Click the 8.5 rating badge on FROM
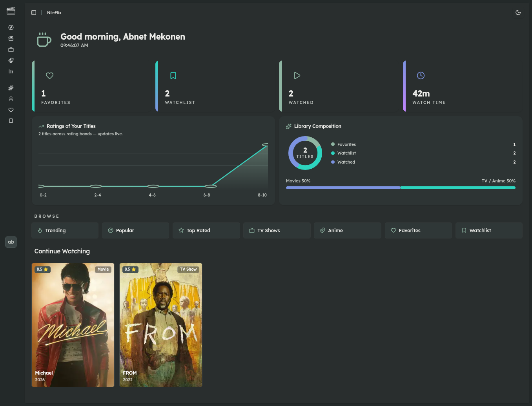Image resolution: width=532 pixels, height=406 pixels. click(x=130, y=269)
